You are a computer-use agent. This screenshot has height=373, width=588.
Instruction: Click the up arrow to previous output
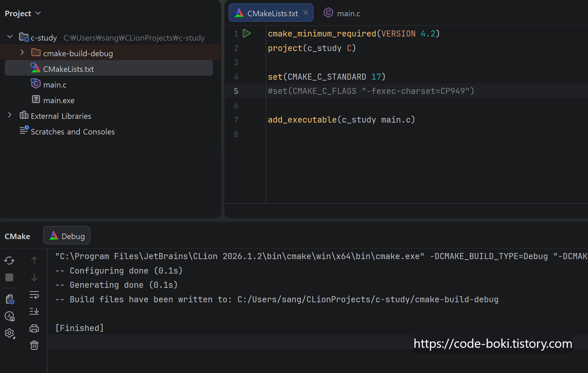[34, 261]
